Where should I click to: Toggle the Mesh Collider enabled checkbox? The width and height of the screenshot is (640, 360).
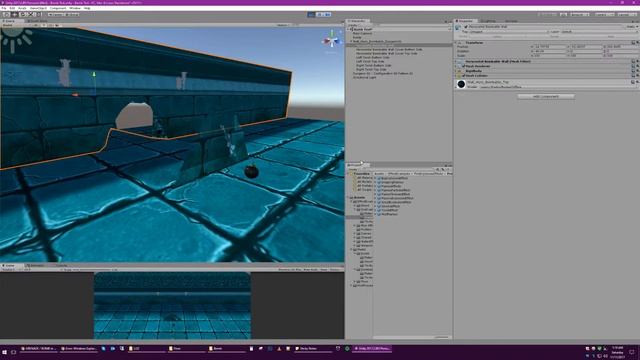(463, 76)
